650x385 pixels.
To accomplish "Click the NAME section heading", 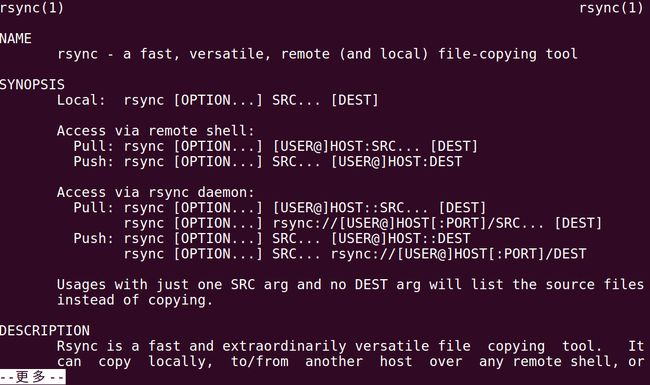I will 16,39.
